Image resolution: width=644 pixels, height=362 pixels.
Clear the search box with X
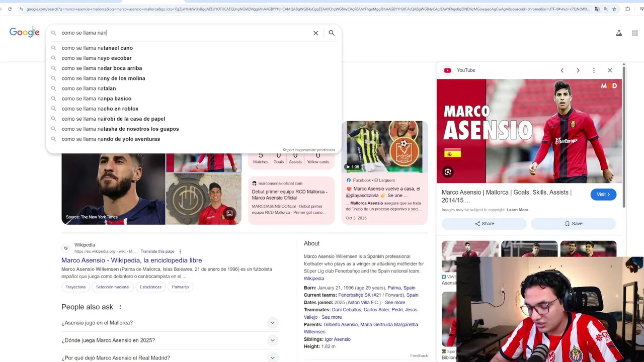(315, 33)
